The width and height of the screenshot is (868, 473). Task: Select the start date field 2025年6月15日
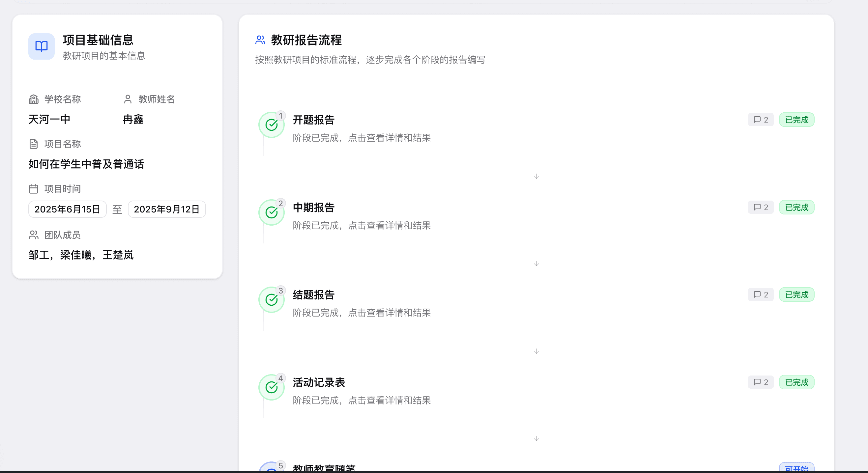pyautogui.click(x=68, y=209)
